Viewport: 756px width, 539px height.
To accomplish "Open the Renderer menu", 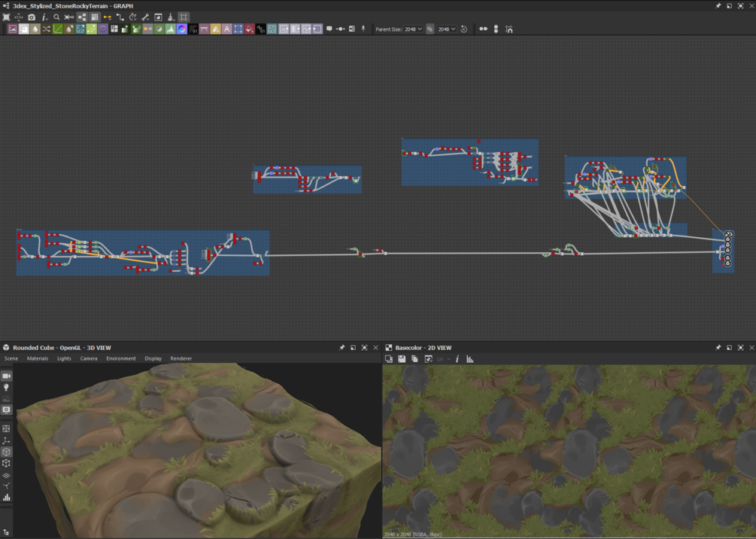I will point(181,358).
